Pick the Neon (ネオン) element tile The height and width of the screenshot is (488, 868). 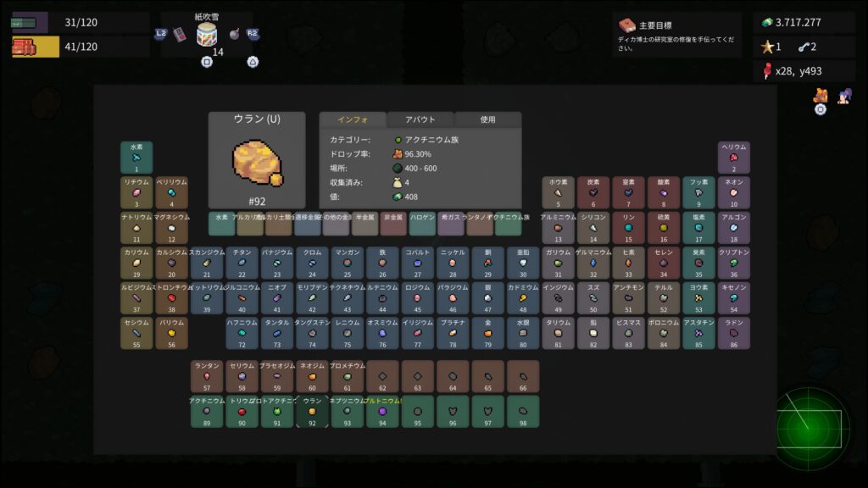[734, 192]
